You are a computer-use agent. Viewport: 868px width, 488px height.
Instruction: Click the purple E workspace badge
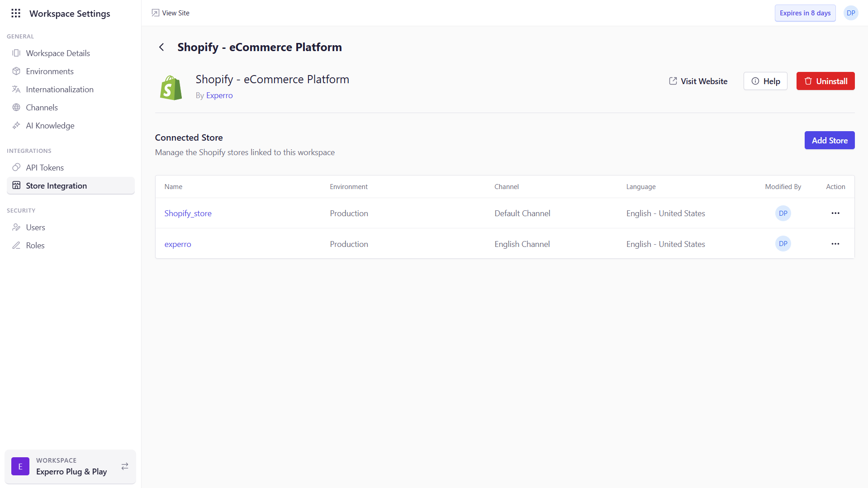point(20,466)
